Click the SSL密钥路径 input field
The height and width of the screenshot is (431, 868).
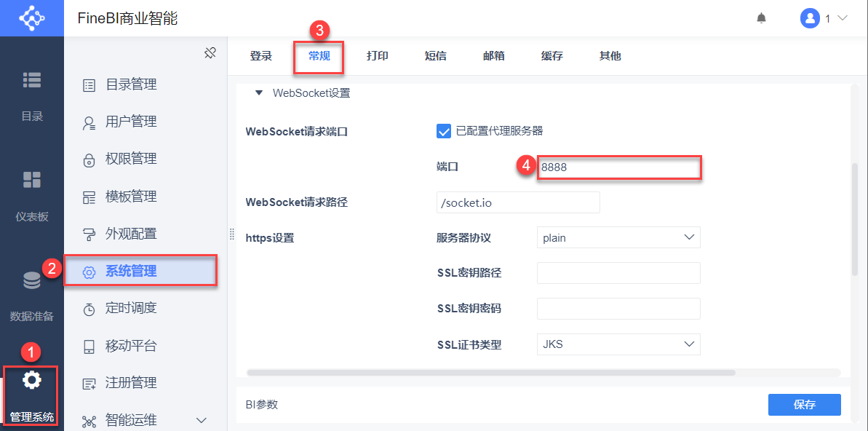coord(618,273)
